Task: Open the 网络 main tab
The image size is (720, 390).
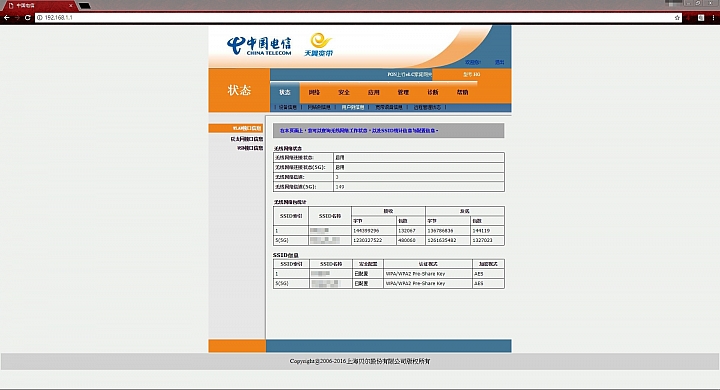Action: 314,92
